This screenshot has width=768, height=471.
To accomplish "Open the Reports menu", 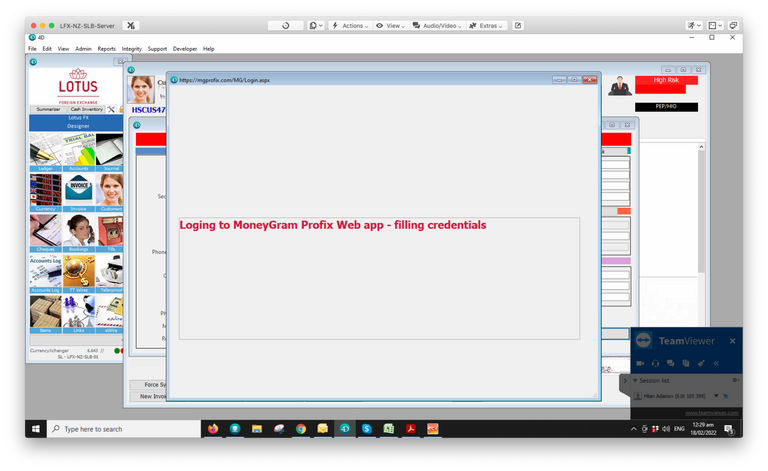I will click(106, 49).
